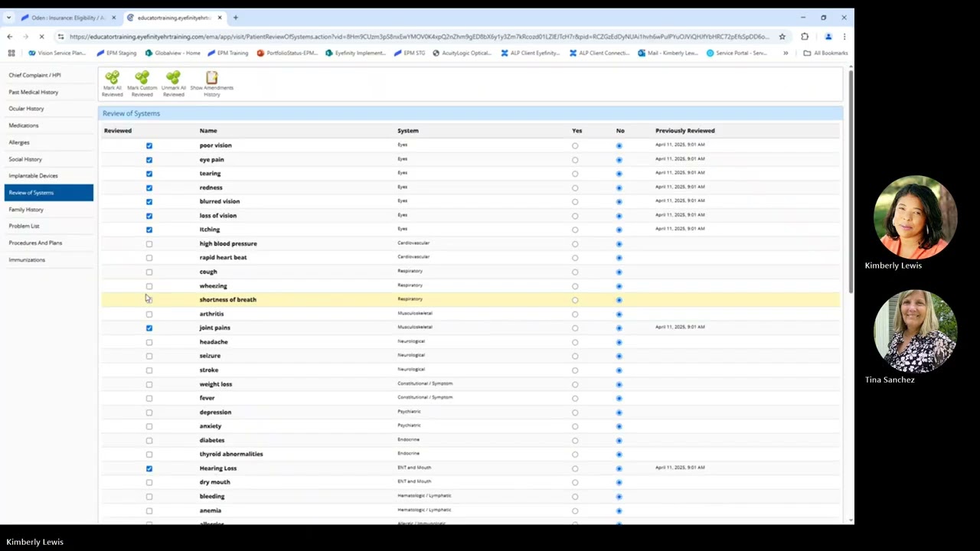Open the AcuityLogic Optical bookmark
The image size is (980, 551).
pyautogui.click(x=462, y=53)
